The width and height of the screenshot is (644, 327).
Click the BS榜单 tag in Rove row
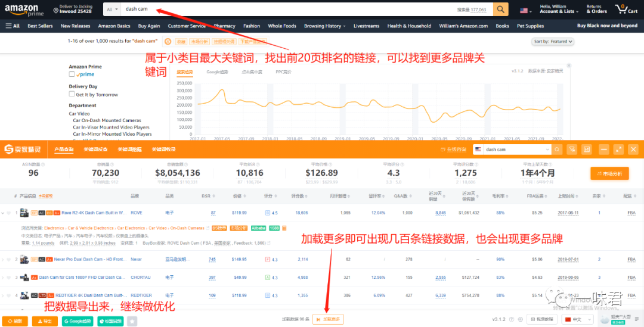click(x=219, y=228)
